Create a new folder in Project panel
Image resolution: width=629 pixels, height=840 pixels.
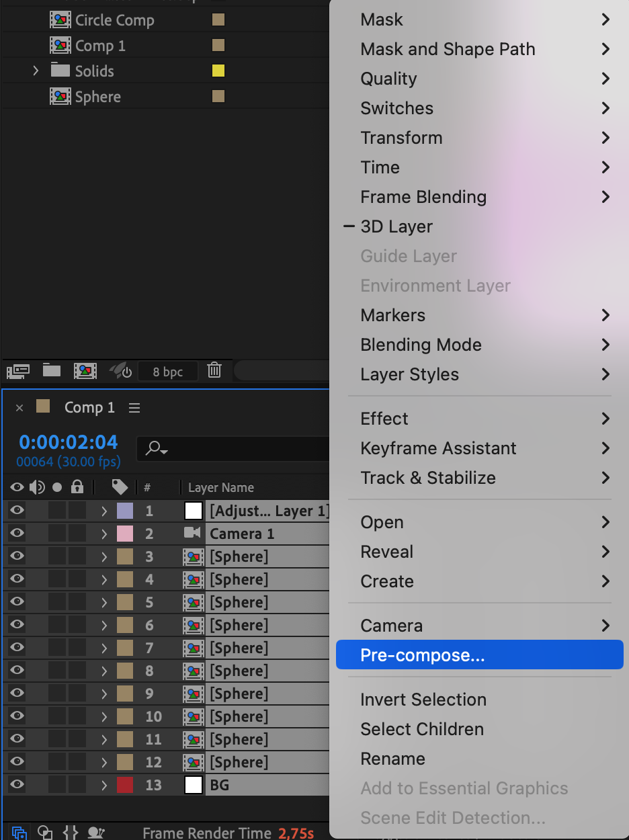point(52,370)
